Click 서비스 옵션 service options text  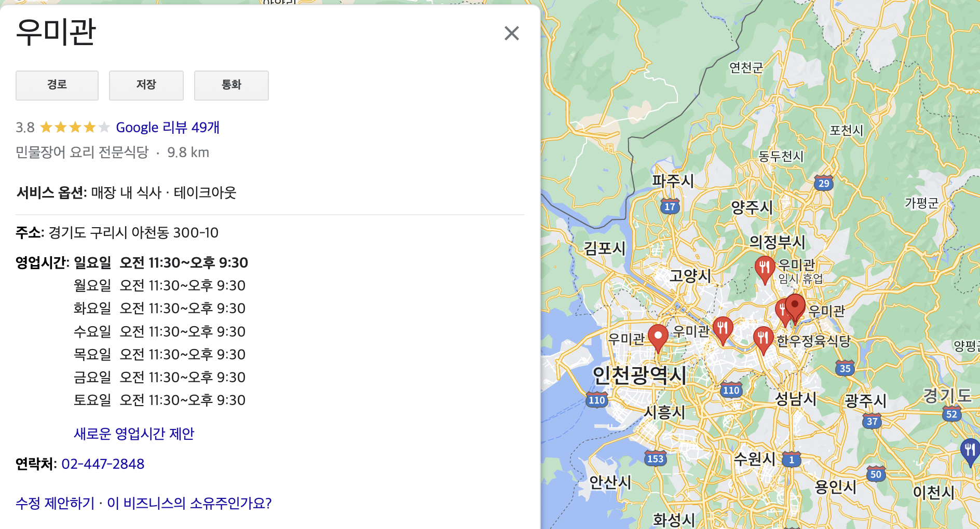pos(126,192)
